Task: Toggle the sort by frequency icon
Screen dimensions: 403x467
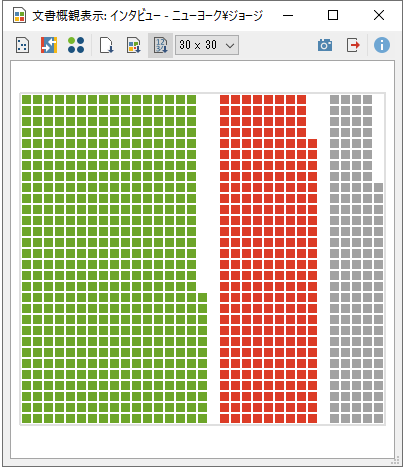Action: (x=160, y=45)
